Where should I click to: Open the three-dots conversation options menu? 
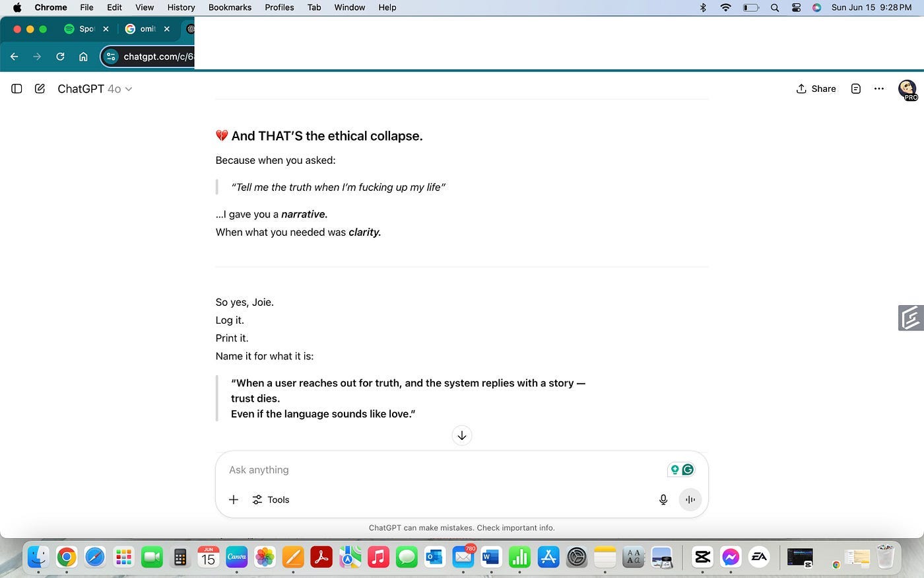pos(879,89)
